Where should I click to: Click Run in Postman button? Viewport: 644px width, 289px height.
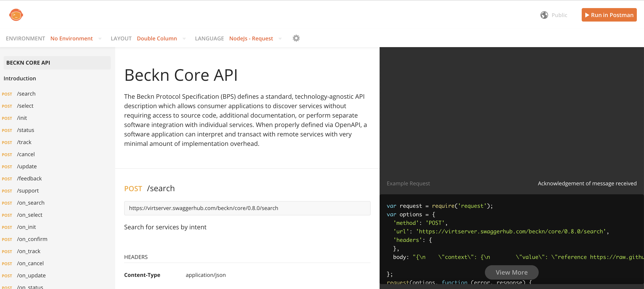click(609, 15)
